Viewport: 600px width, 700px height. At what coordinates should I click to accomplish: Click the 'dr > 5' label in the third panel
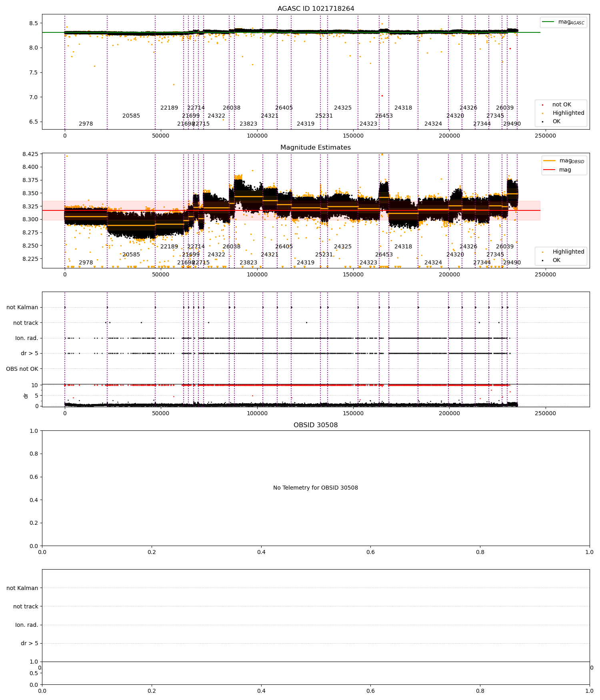point(30,354)
